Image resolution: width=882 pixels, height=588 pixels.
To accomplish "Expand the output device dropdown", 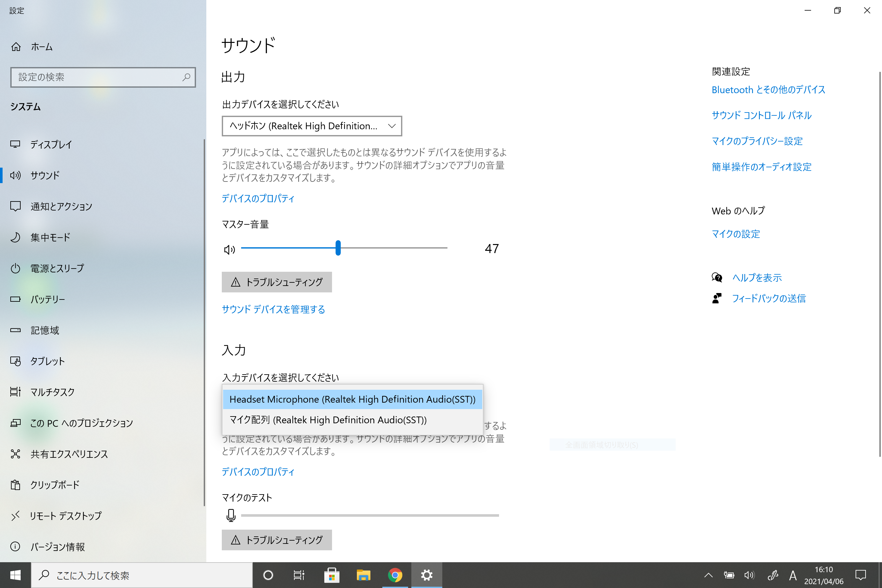I will [x=312, y=126].
